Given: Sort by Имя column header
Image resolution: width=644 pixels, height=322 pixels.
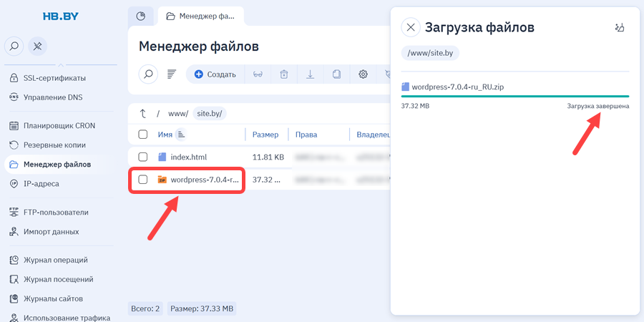Looking at the screenshot, I should point(165,135).
